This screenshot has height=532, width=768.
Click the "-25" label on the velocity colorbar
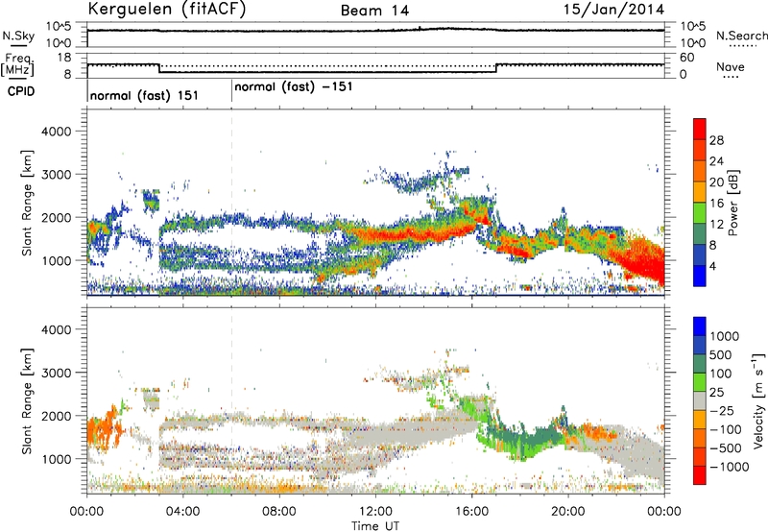724,411
